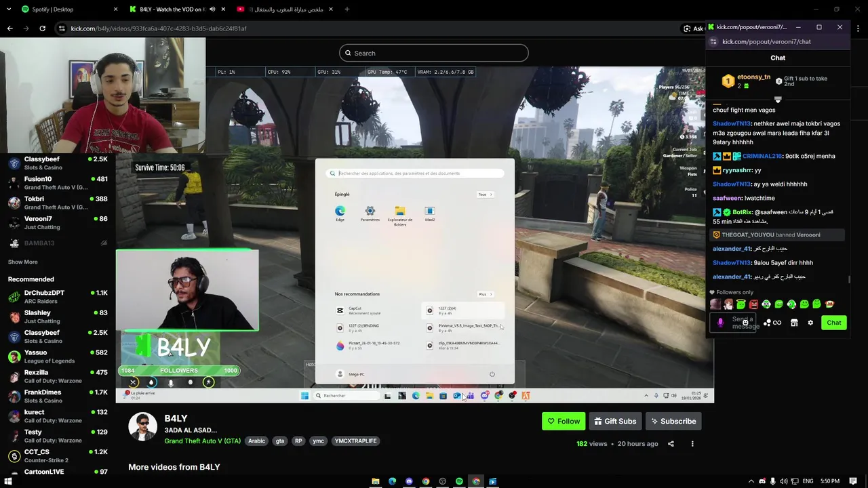The image size is (868, 488).
Task: Open recommended channel Cartoon1IVE
Action: point(58,472)
